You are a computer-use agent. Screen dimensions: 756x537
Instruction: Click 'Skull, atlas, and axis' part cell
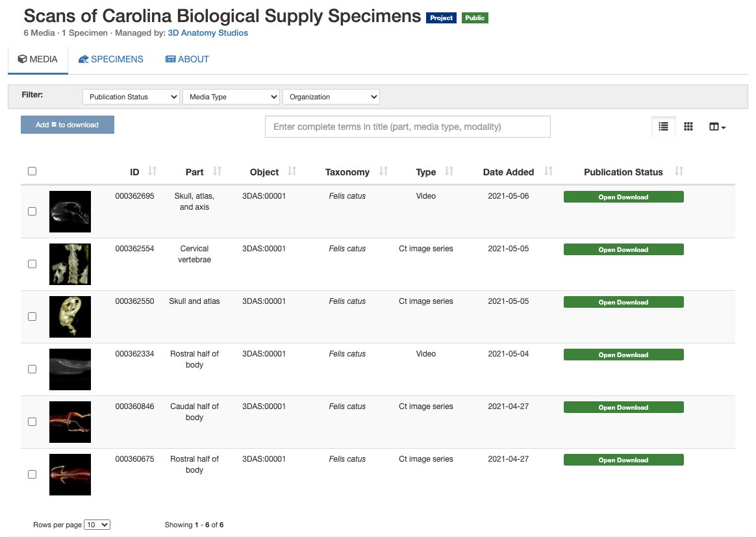tap(194, 201)
